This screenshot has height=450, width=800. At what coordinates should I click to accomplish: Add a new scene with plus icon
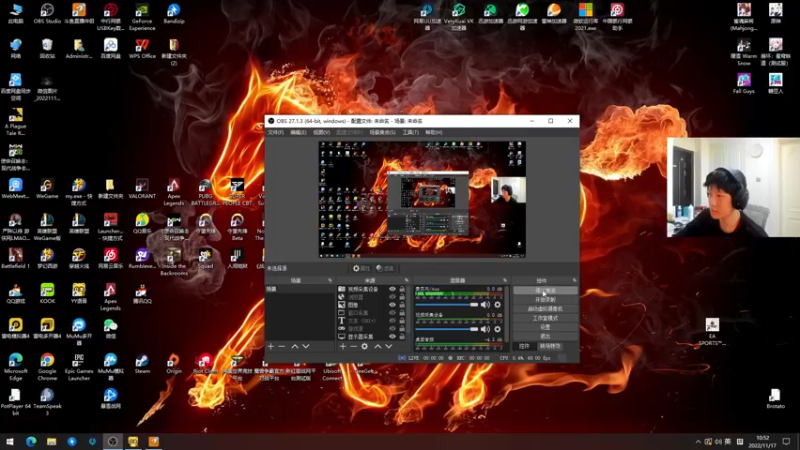[271, 346]
